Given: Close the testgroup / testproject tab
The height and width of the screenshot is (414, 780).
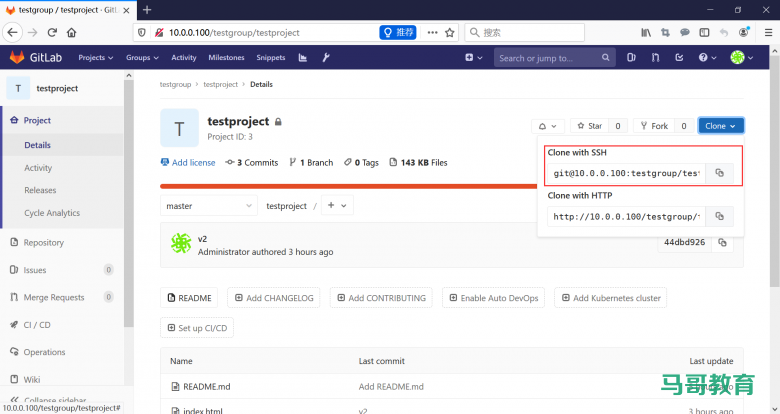Looking at the screenshot, I should pos(126,10).
